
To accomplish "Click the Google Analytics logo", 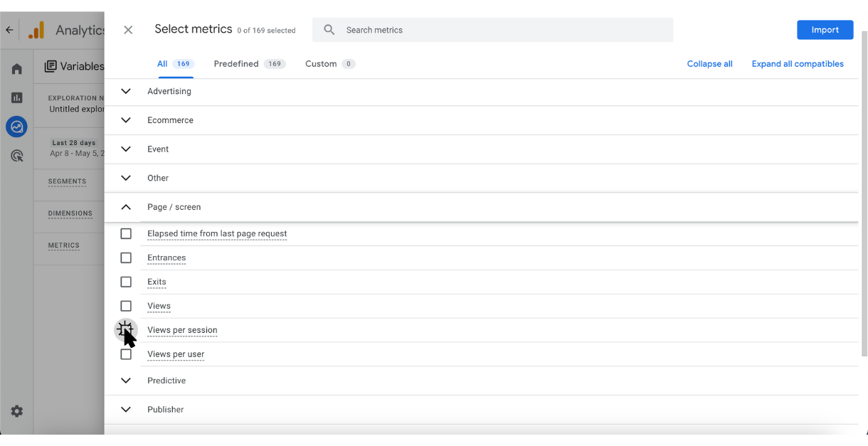I will pyautogui.click(x=36, y=30).
